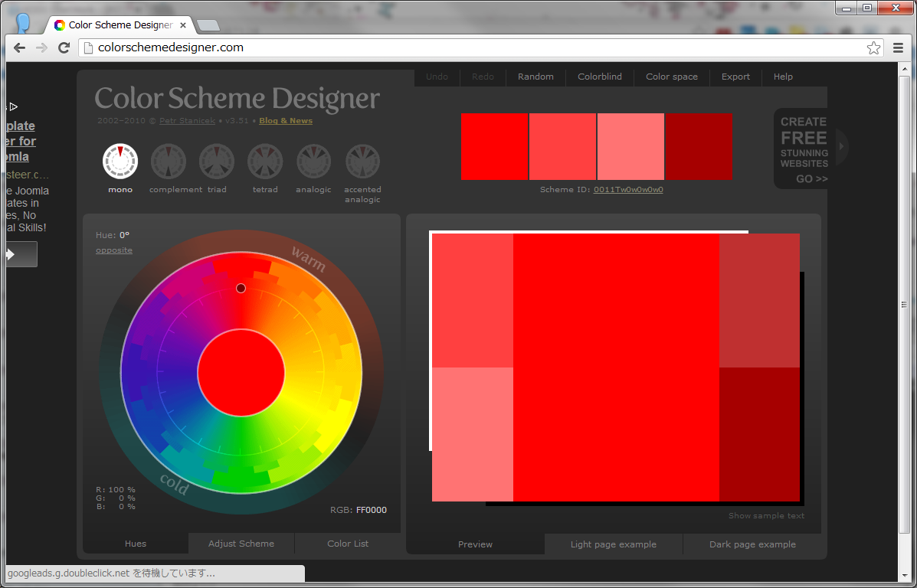The image size is (917, 588).
Task: Select the accented analogic scheme icon
Action: point(362,162)
